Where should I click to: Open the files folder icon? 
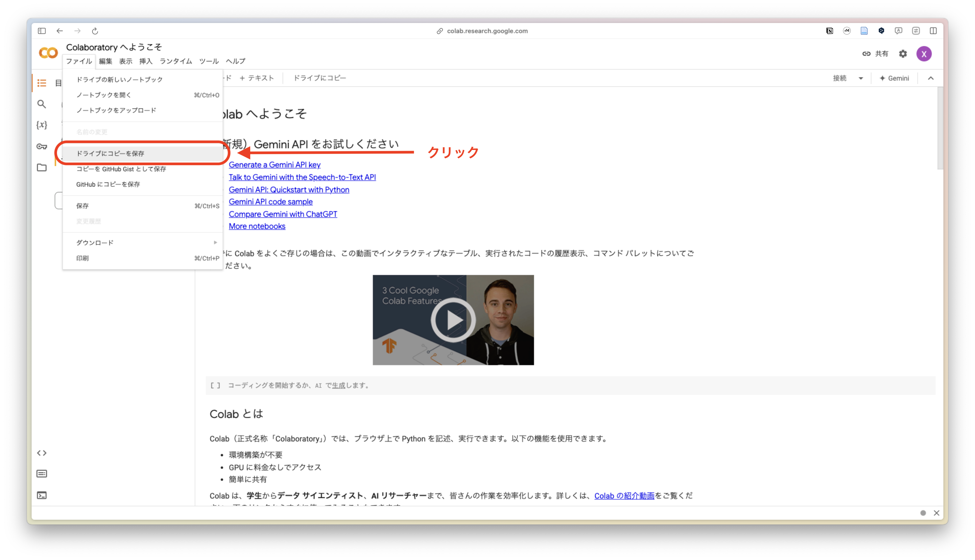click(x=42, y=167)
